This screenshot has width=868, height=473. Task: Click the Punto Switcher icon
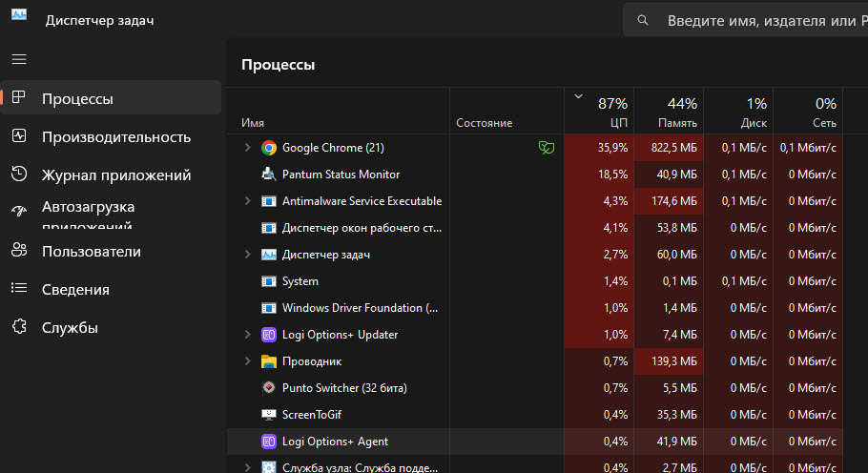tap(268, 388)
